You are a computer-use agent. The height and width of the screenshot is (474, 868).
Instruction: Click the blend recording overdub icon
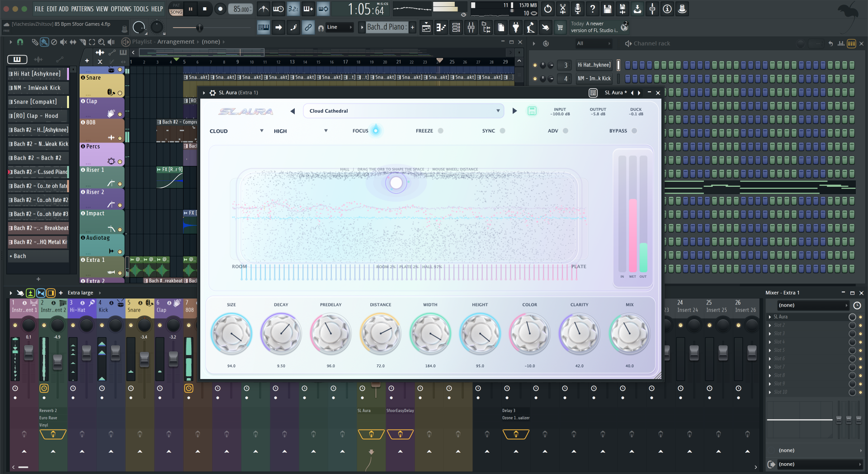[x=308, y=9]
